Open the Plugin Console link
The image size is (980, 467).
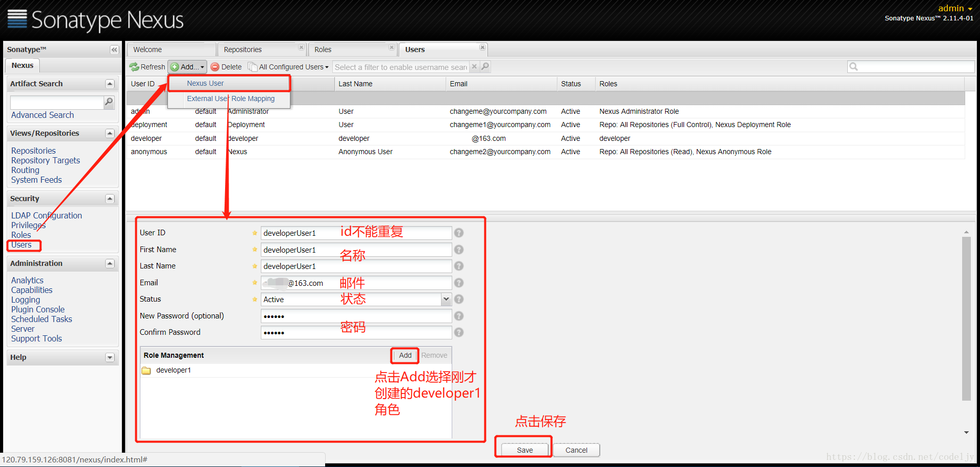point(38,310)
